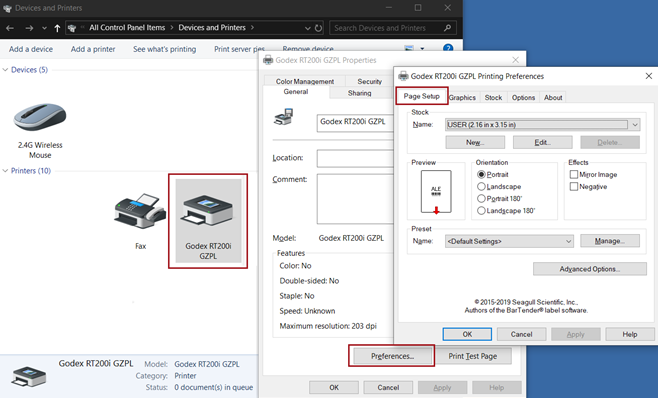Image resolution: width=658 pixels, height=398 pixels.
Task: Click the Edit... stock button
Action: click(x=543, y=142)
